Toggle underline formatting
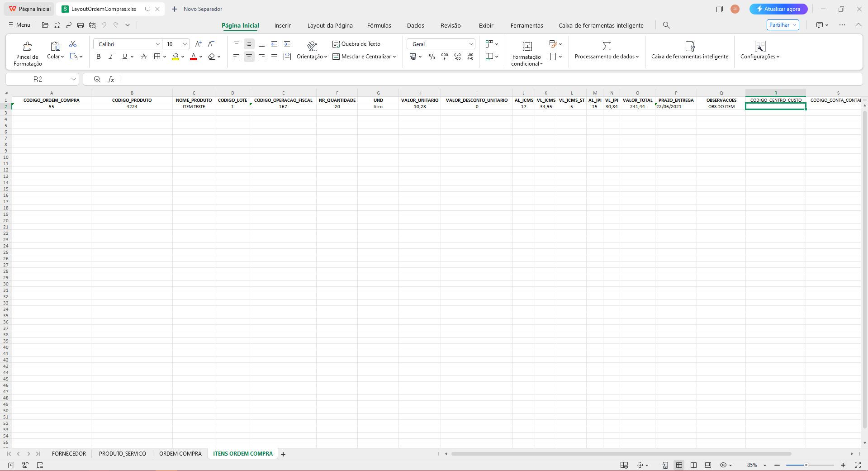The image size is (868, 471). [125, 57]
